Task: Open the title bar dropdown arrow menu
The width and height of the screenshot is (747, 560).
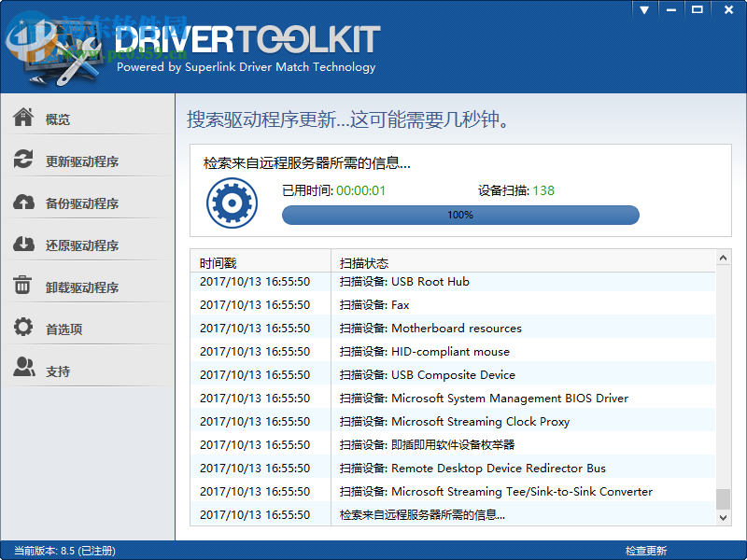Action: pyautogui.click(x=643, y=9)
